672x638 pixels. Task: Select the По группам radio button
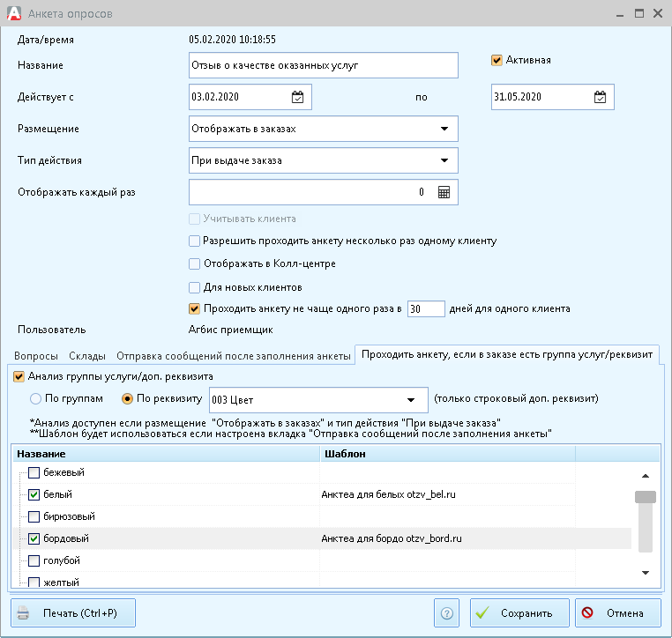(35, 399)
